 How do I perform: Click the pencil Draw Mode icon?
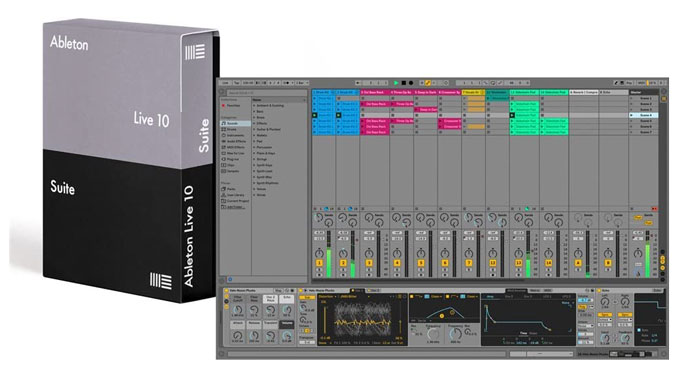(x=616, y=83)
